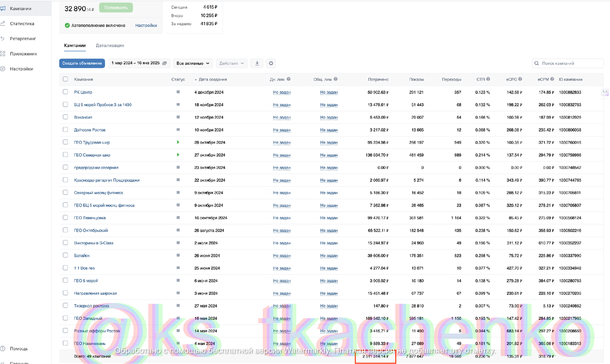Click the Помощь question icon in sidebar

click(x=3, y=349)
